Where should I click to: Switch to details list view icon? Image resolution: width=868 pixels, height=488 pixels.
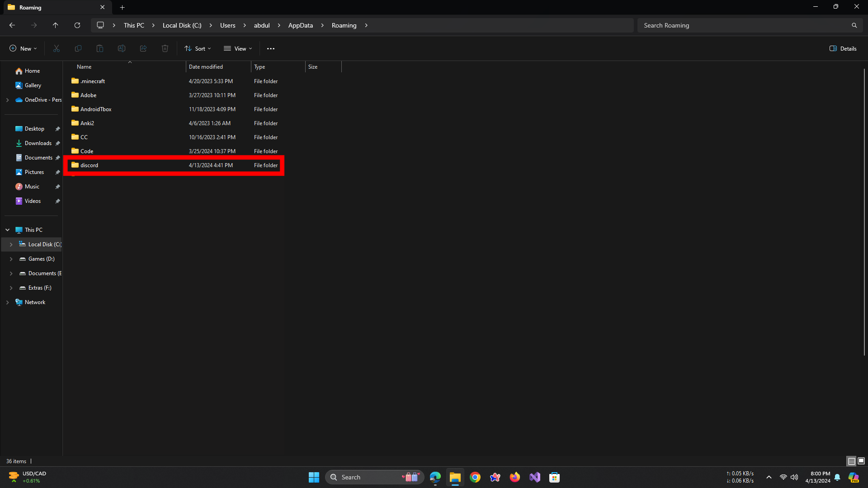pos(851,461)
